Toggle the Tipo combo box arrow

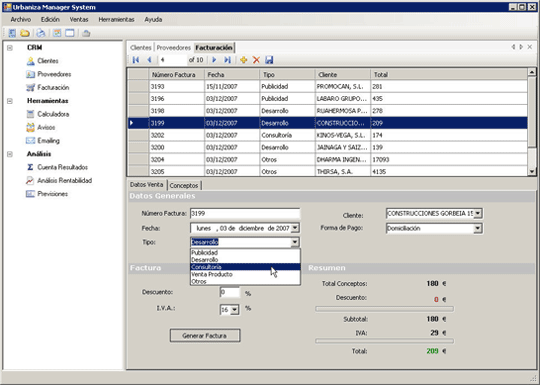click(x=295, y=242)
